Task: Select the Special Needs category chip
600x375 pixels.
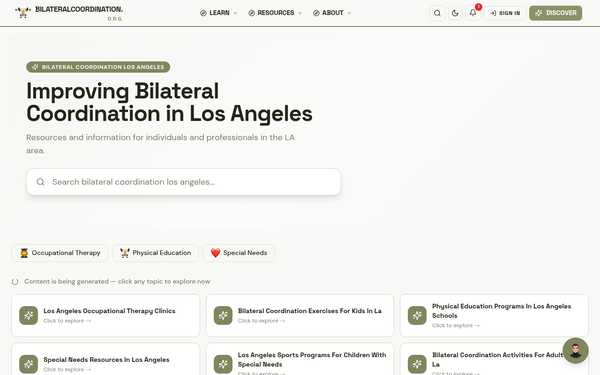Action: coord(239,253)
